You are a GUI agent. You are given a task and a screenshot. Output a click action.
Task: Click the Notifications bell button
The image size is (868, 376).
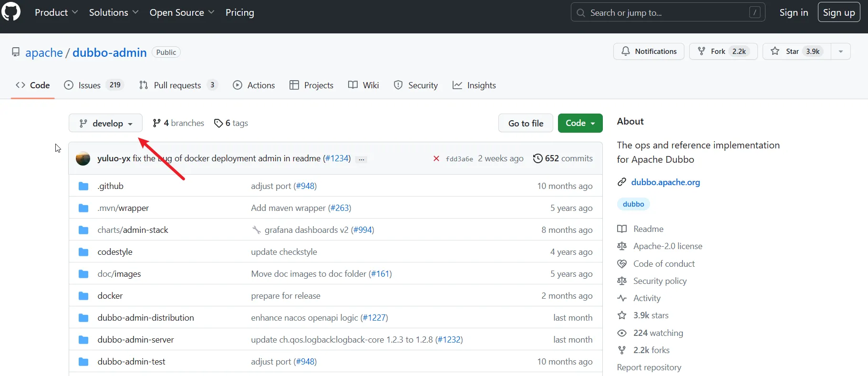click(649, 52)
